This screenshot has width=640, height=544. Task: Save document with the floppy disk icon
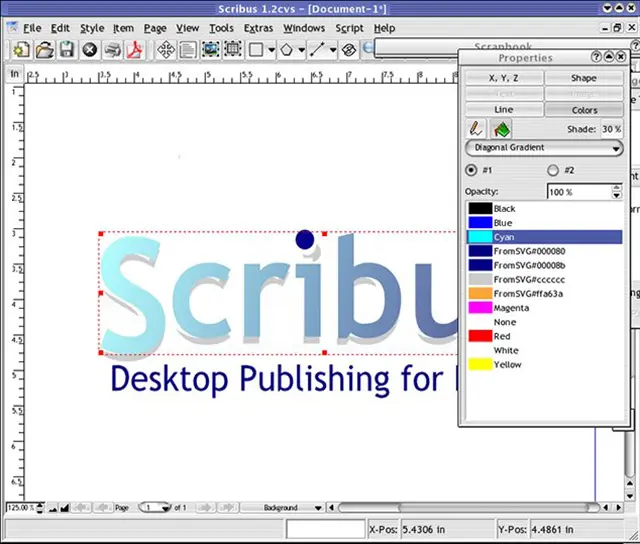pyautogui.click(x=66, y=49)
